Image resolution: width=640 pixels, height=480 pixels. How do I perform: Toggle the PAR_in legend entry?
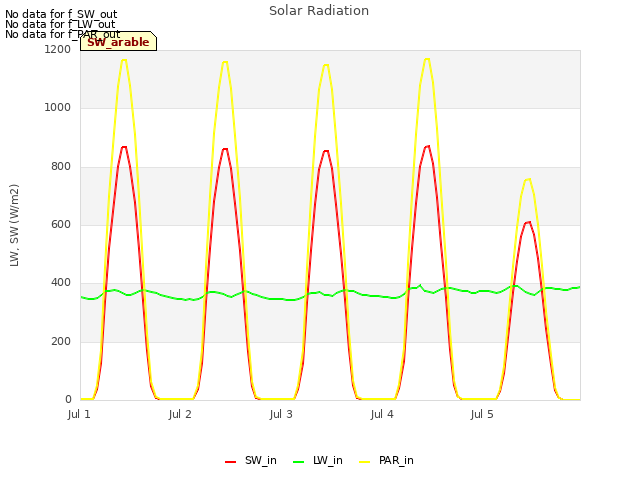(x=386, y=461)
